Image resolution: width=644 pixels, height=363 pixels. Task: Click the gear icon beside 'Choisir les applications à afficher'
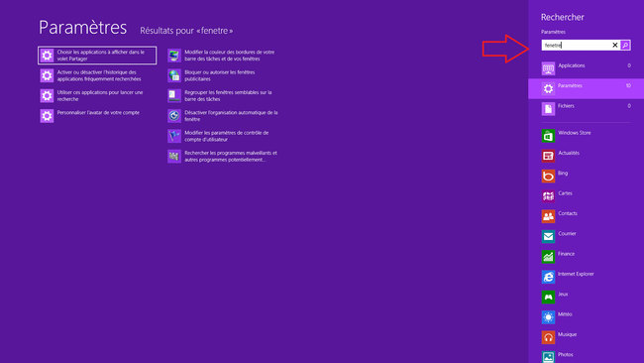coord(47,56)
